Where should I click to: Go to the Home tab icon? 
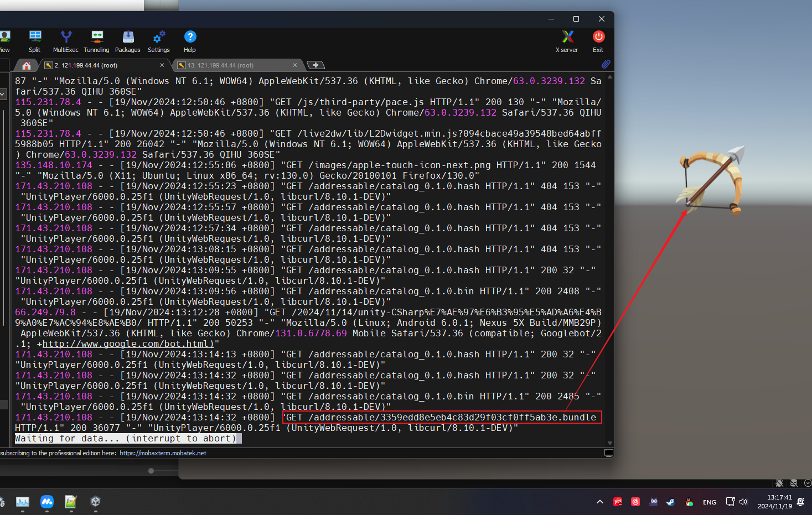click(26, 65)
